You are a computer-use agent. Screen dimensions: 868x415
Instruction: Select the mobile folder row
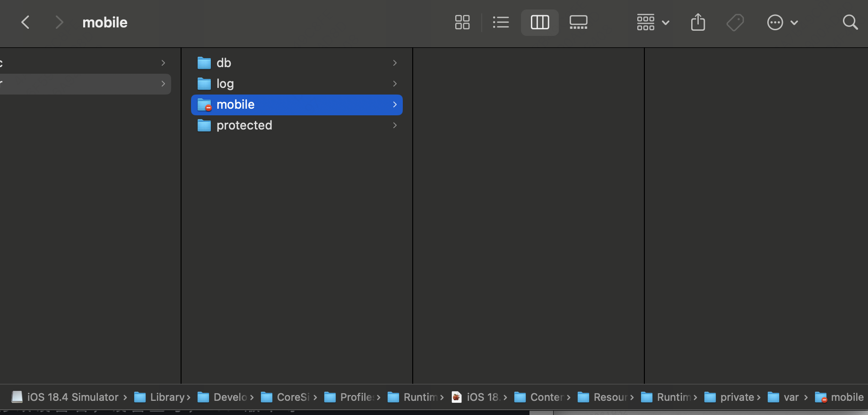pyautogui.click(x=297, y=104)
